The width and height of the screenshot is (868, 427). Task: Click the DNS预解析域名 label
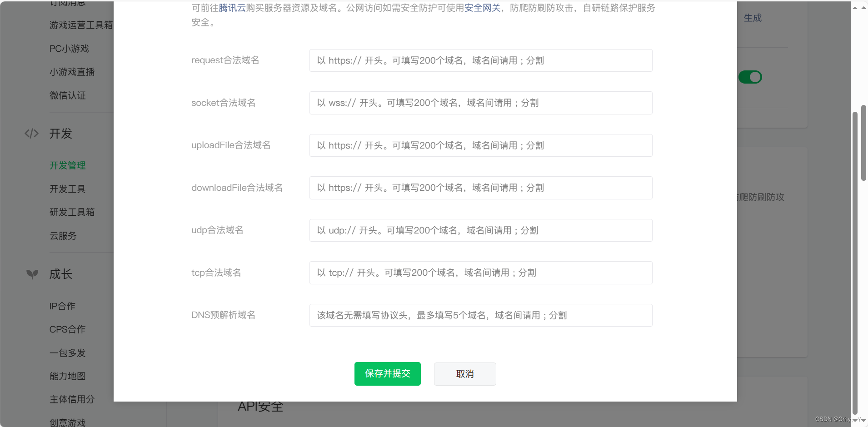click(223, 315)
